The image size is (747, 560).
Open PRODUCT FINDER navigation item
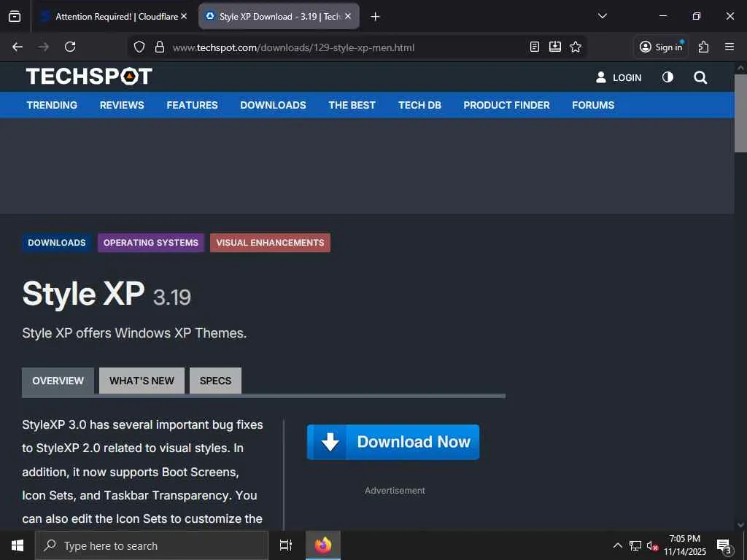tap(506, 105)
